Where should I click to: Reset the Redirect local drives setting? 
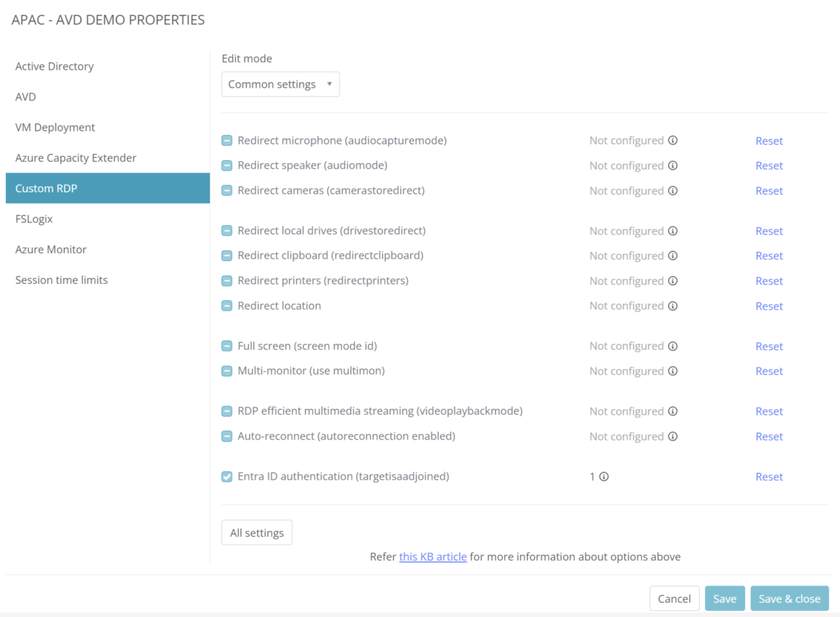[x=769, y=231]
